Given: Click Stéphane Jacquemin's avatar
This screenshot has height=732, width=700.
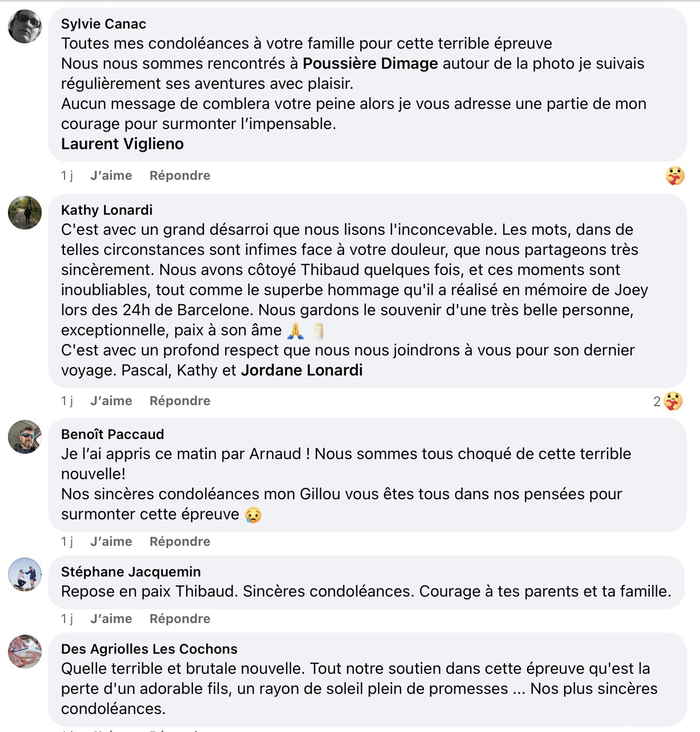Looking at the screenshot, I should tap(25, 574).
